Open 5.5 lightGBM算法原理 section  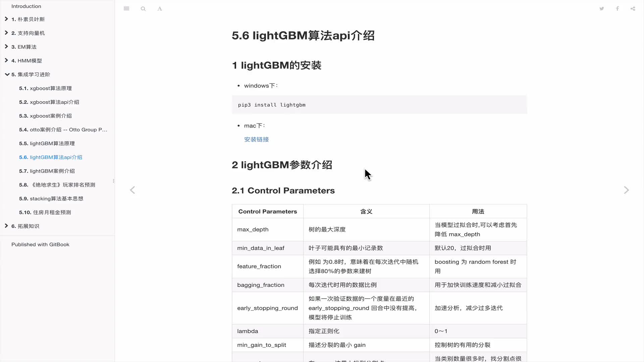point(47,143)
